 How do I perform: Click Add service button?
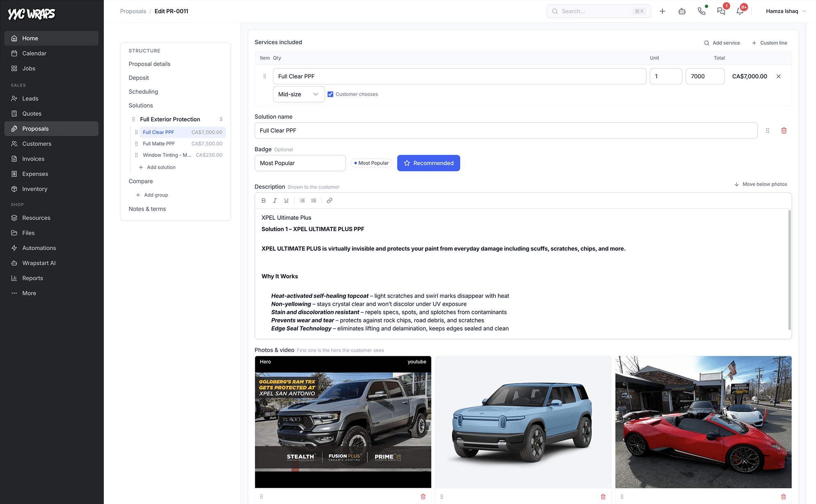click(722, 43)
